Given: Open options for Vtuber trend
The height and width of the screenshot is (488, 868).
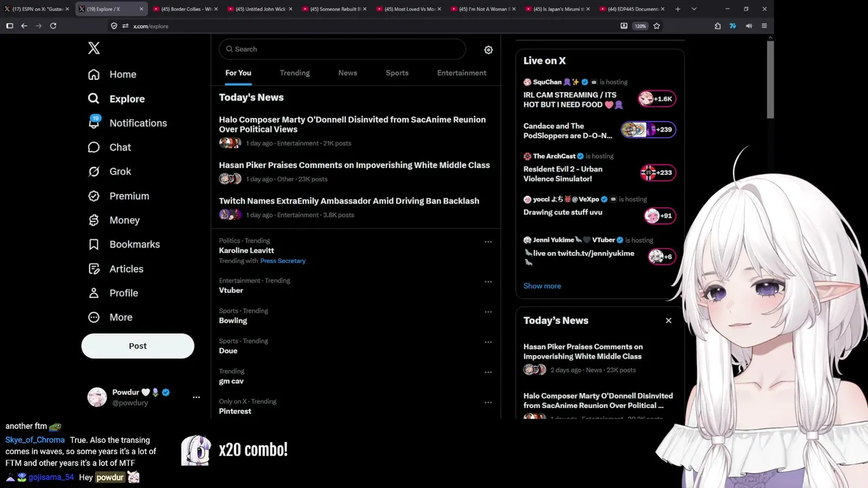Looking at the screenshot, I should (x=488, y=282).
